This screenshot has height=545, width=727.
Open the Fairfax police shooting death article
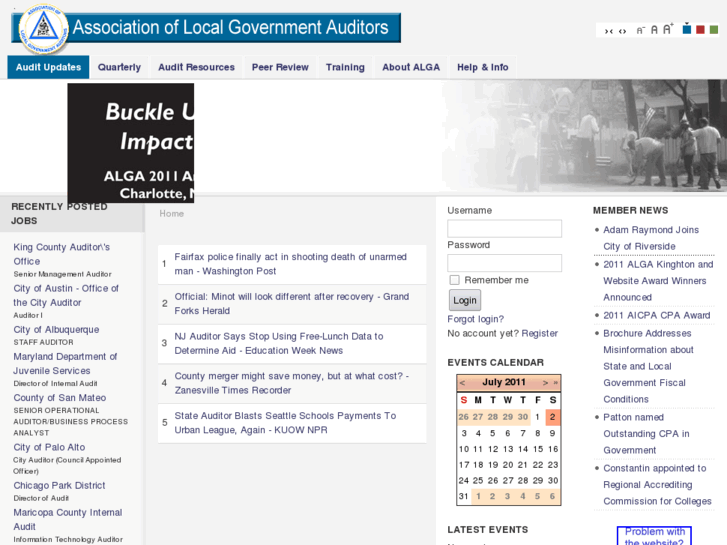[x=290, y=264]
